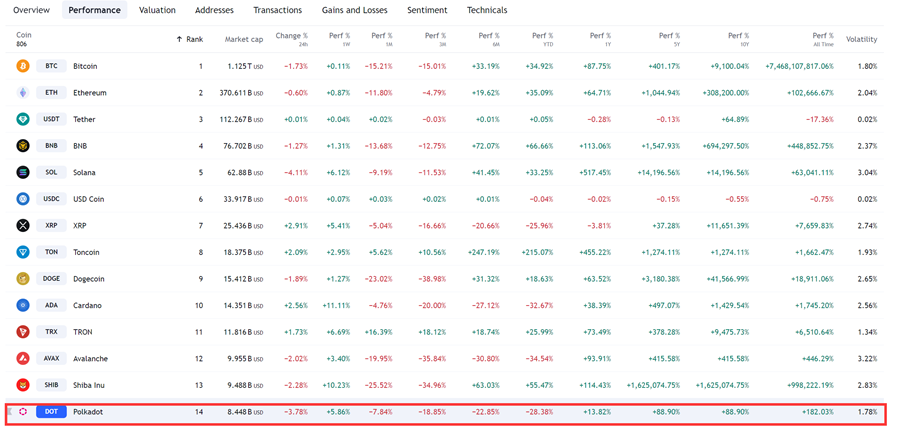Switch to the Valuation tab
The image size is (900, 429).
[x=157, y=10]
